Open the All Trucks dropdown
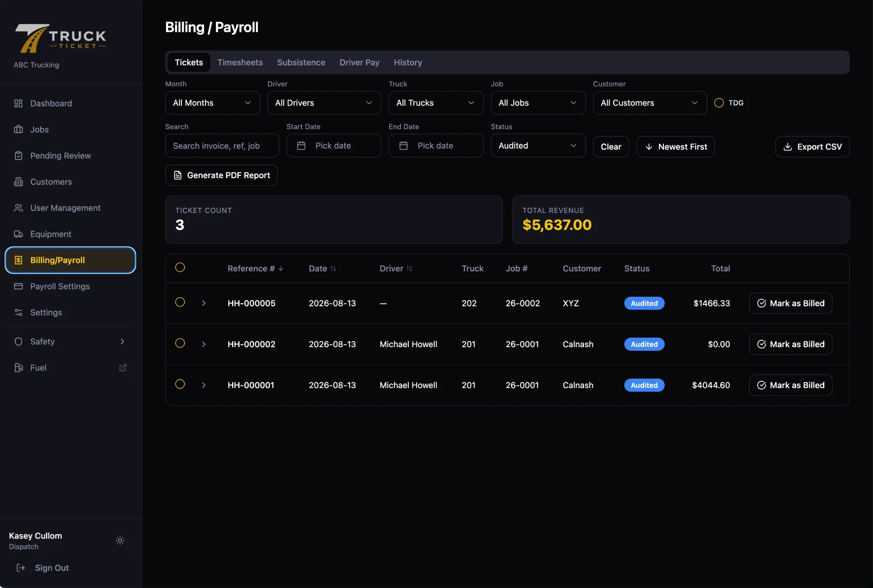Viewport: 873px width, 588px height. click(x=436, y=103)
